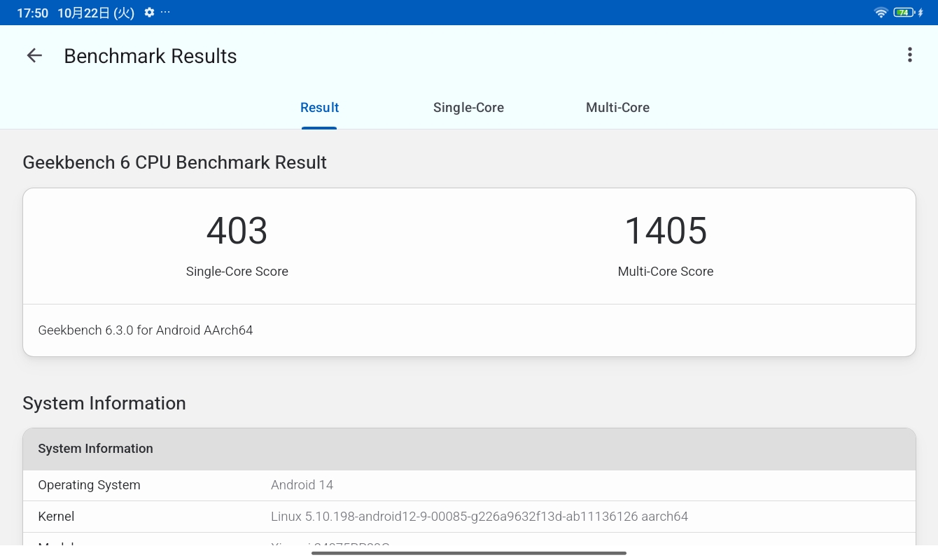Tap the Multi-Core Score label
938x560 pixels.
click(x=666, y=272)
